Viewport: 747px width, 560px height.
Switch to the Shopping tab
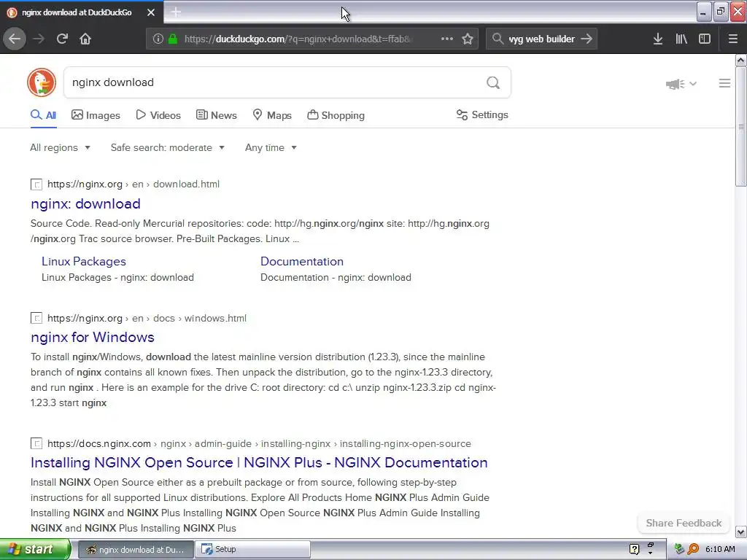pos(336,115)
